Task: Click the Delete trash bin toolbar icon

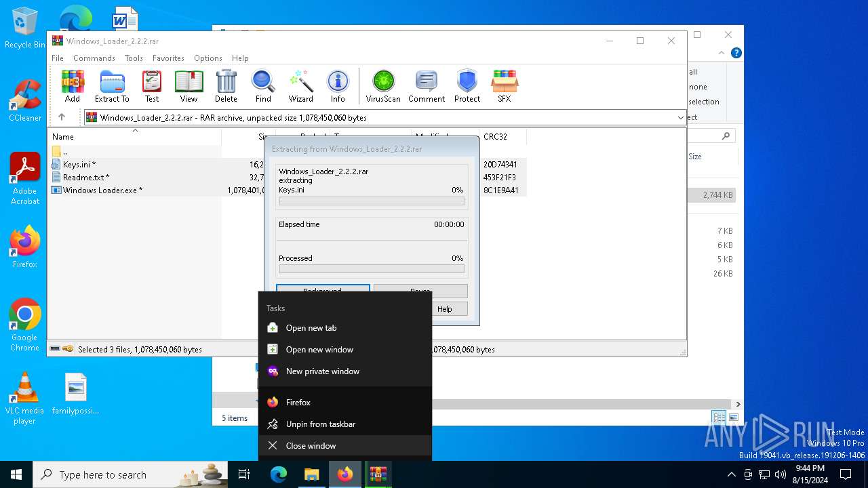Action: (x=226, y=86)
